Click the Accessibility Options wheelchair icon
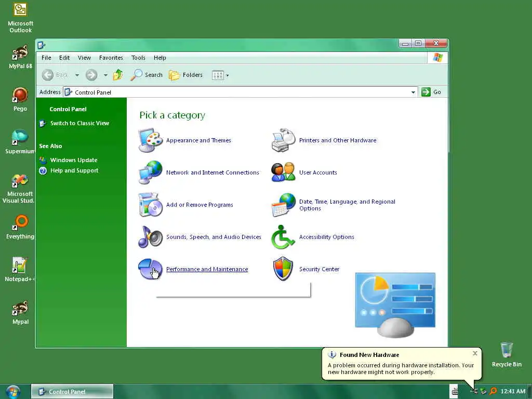 point(283,237)
